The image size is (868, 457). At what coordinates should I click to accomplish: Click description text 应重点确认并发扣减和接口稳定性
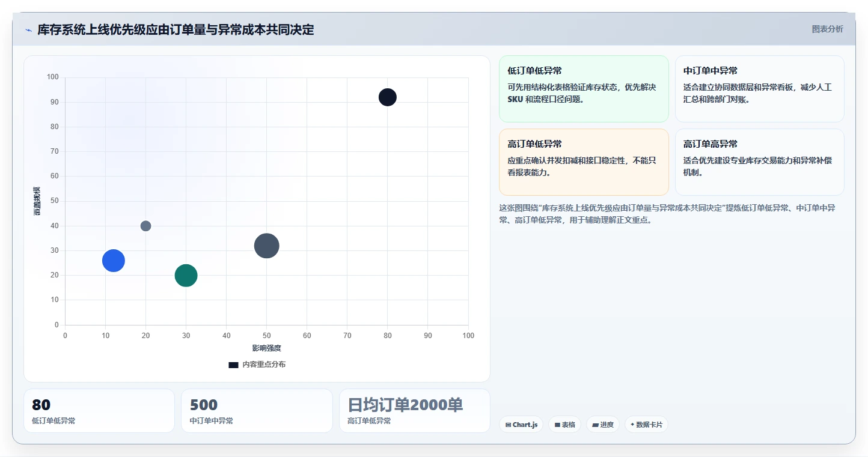pos(582,166)
